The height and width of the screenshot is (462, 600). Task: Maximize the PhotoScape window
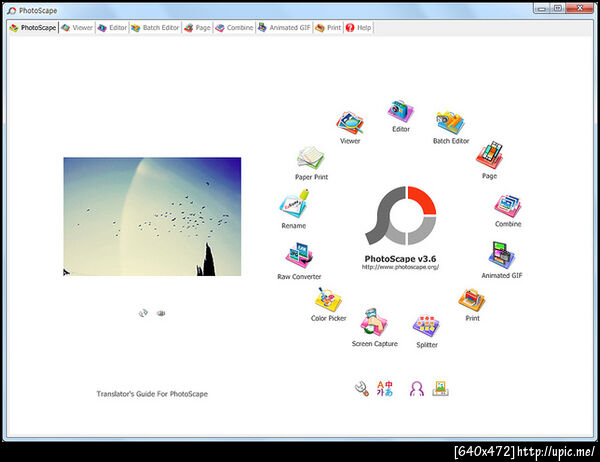[x=558, y=8]
